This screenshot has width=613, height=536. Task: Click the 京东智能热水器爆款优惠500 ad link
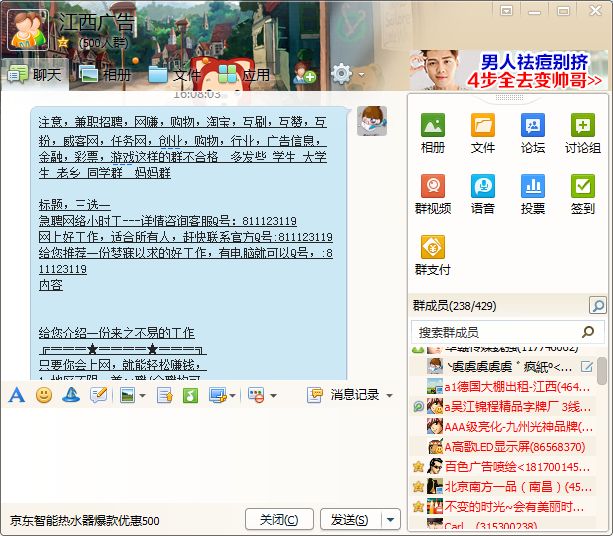[84, 521]
